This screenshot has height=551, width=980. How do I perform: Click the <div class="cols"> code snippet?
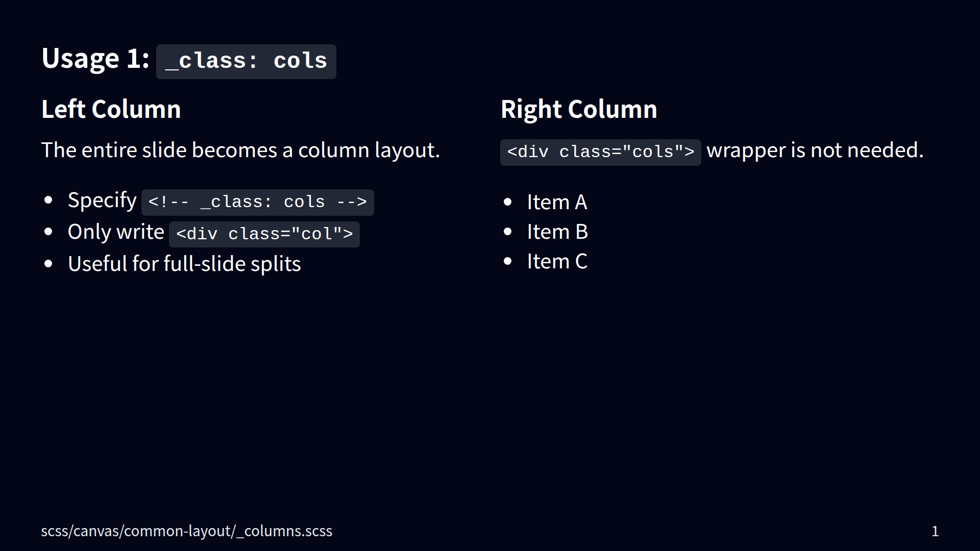600,152
